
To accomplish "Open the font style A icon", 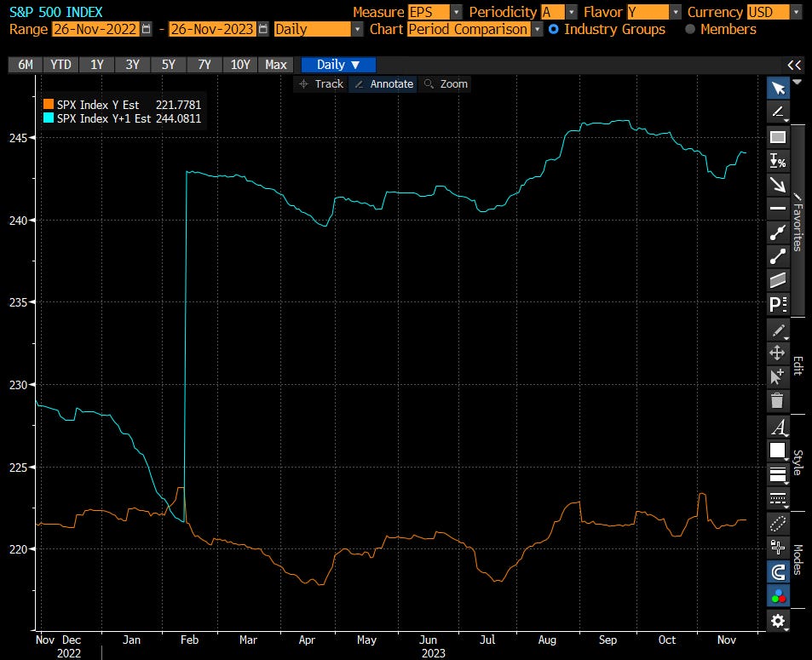I will 778,428.
